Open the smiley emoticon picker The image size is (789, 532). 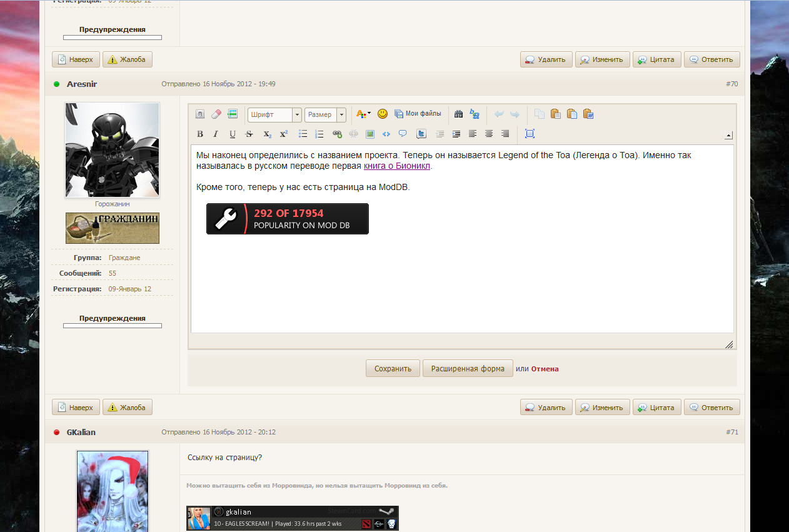(x=383, y=114)
